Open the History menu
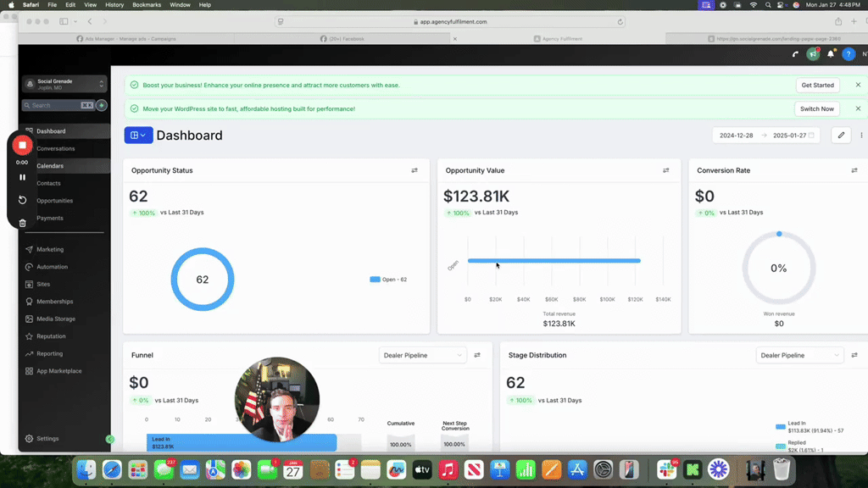This screenshot has height=488, width=868. coord(114,5)
